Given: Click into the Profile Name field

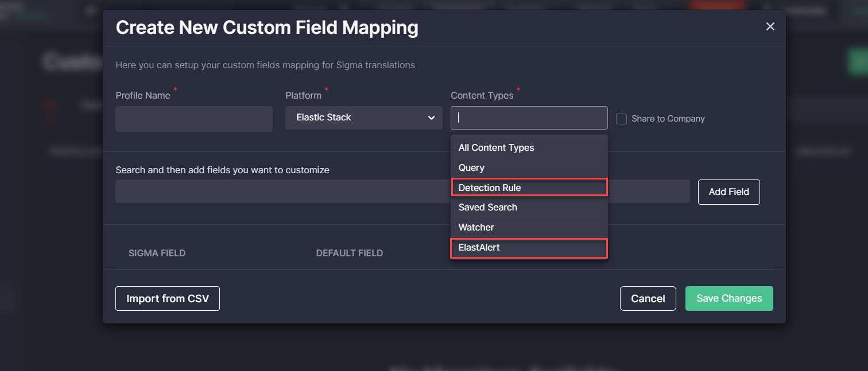Looking at the screenshot, I should click(193, 119).
